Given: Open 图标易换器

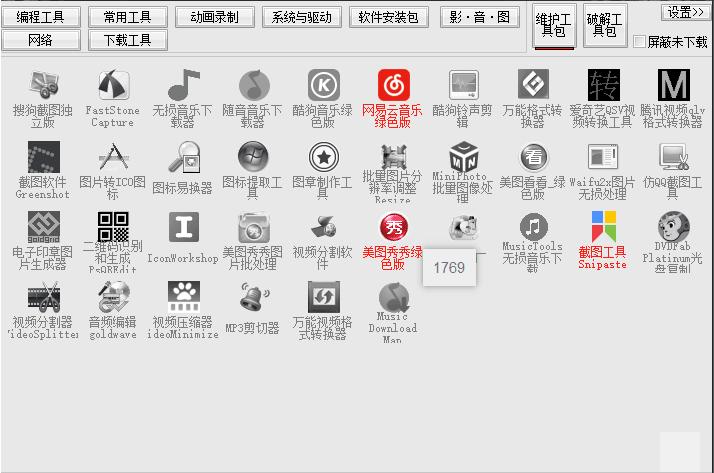Looking at the screenshot, I should tap(183, 157).
